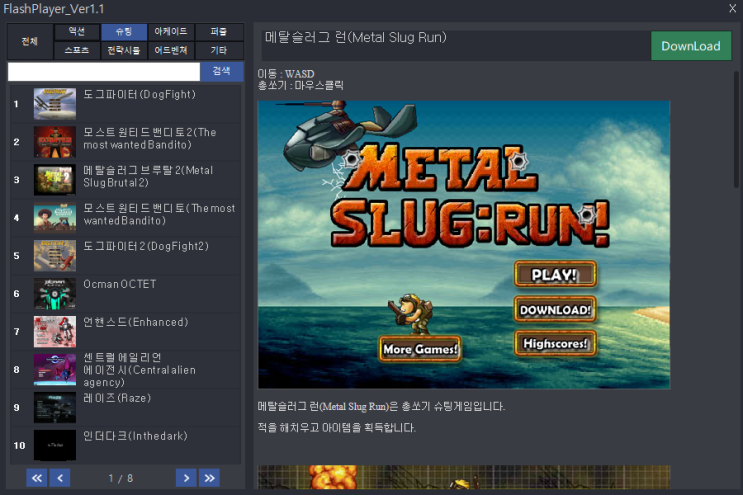
Task: Select 인더다크(Inthedark) title text
Action: point(136,436)
